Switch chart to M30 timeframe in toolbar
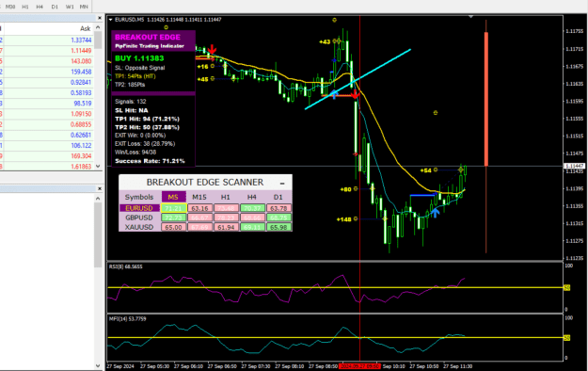This screenshot has height=371, width=588. [10, 7]
